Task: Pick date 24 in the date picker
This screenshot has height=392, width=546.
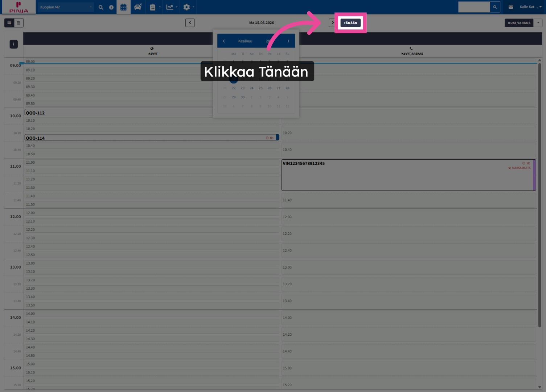Action: coord(251,88)
